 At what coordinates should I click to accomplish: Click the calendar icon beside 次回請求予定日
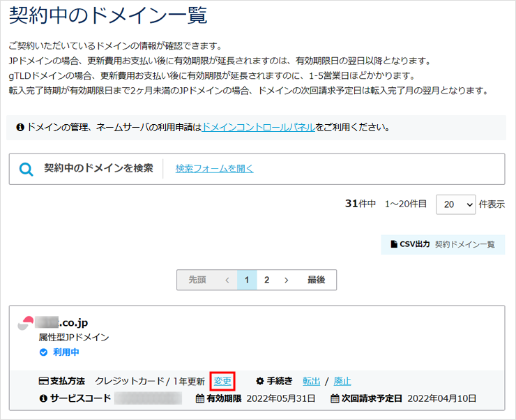335,398
